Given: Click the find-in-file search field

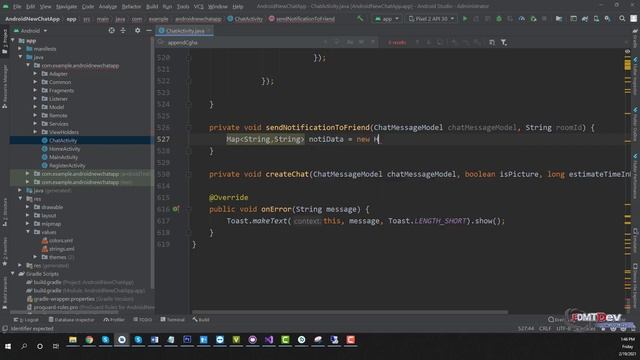Looking at the screenshot, I should 241,42.
